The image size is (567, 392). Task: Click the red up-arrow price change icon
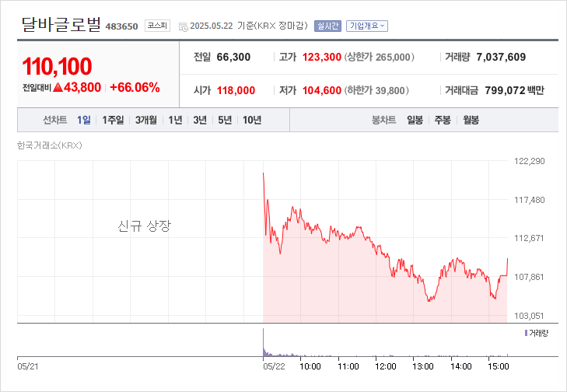58,87
